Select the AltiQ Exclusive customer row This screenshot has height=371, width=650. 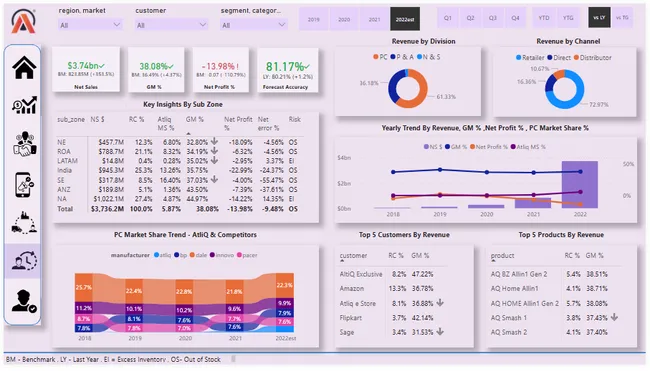tap(392, 274)
